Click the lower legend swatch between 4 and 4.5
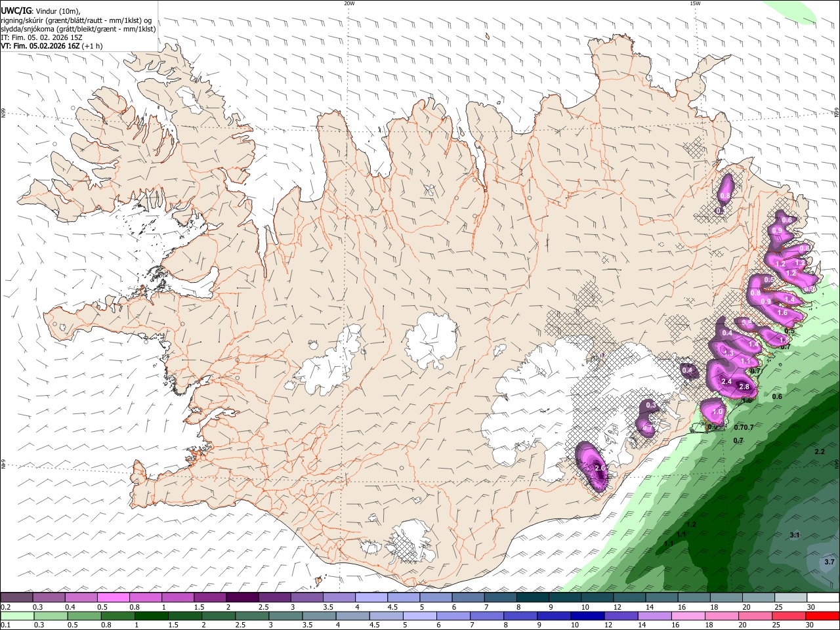 click(352, 616)
